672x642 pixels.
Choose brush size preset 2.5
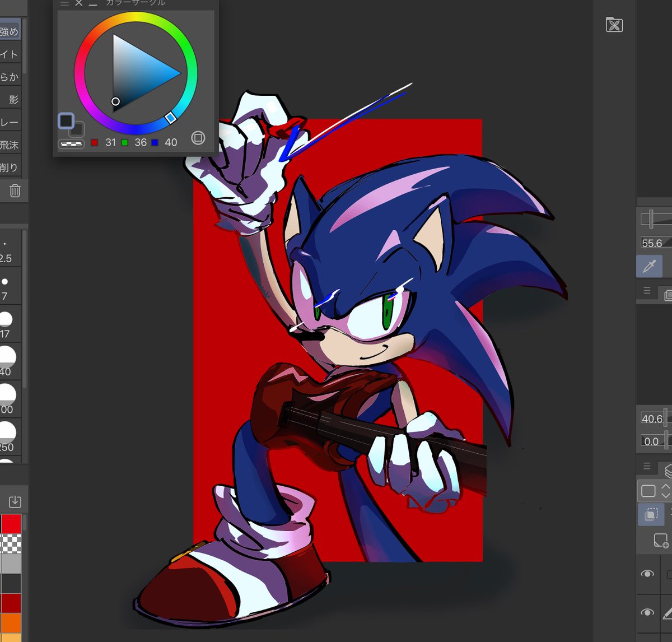(10, 248)
